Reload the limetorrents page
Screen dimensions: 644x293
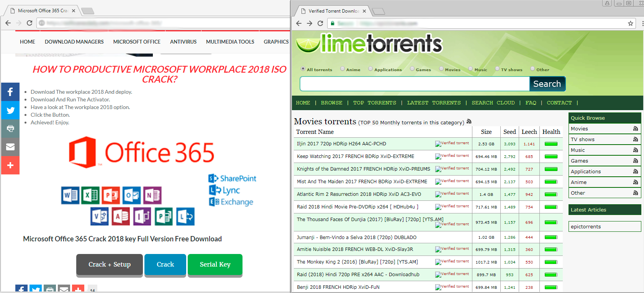(x=320, y=23)
